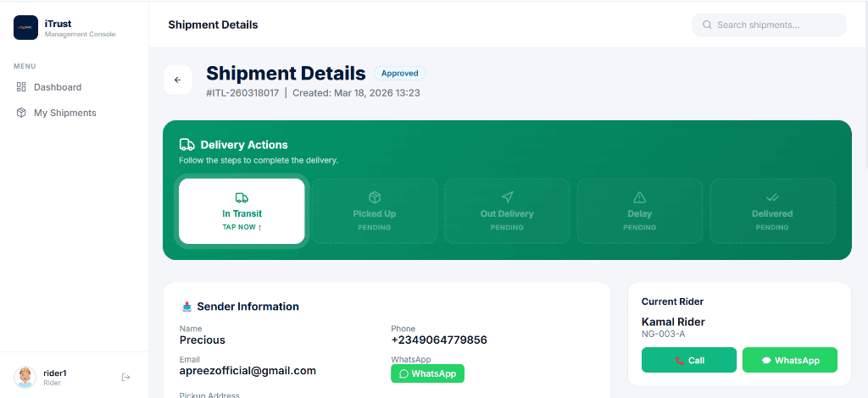Click the rider code NG-003-A
Viewport: 868px width, 398px height.
664,334
